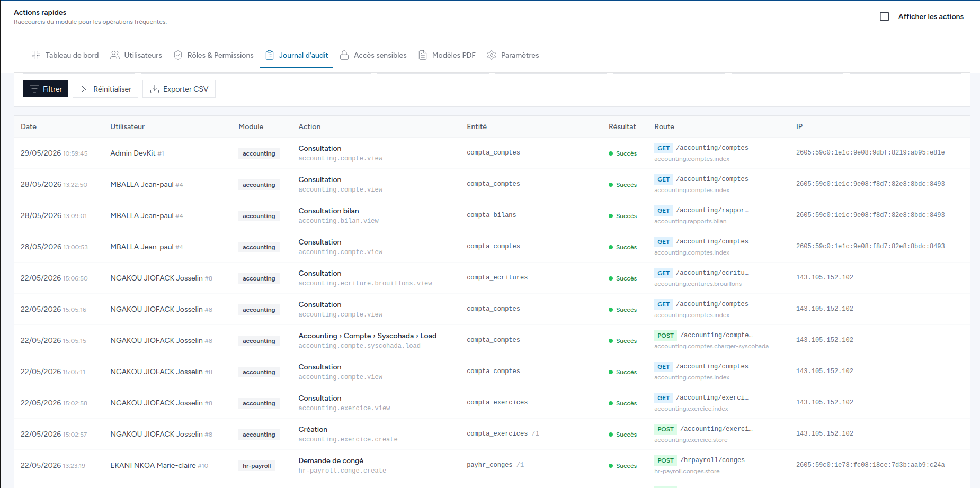Click the accounting.exercice.index route name
The image size is (980, 488).
(x=691, y=409)
